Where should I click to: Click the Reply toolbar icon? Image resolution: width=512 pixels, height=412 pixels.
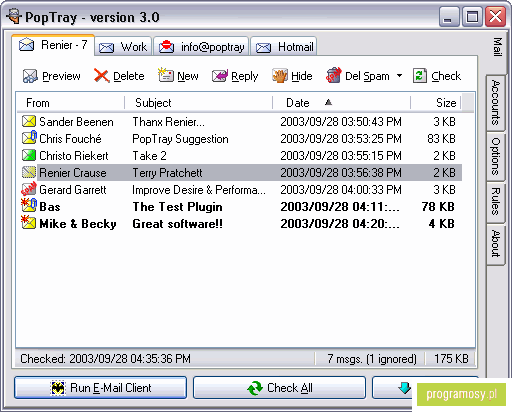tap(220, 76)
